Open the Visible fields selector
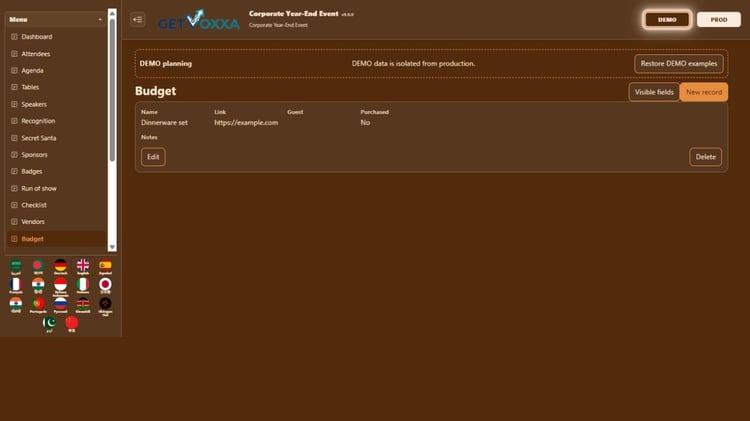The width and height of the screenshot is (750, 421). [x=654, y=92]
